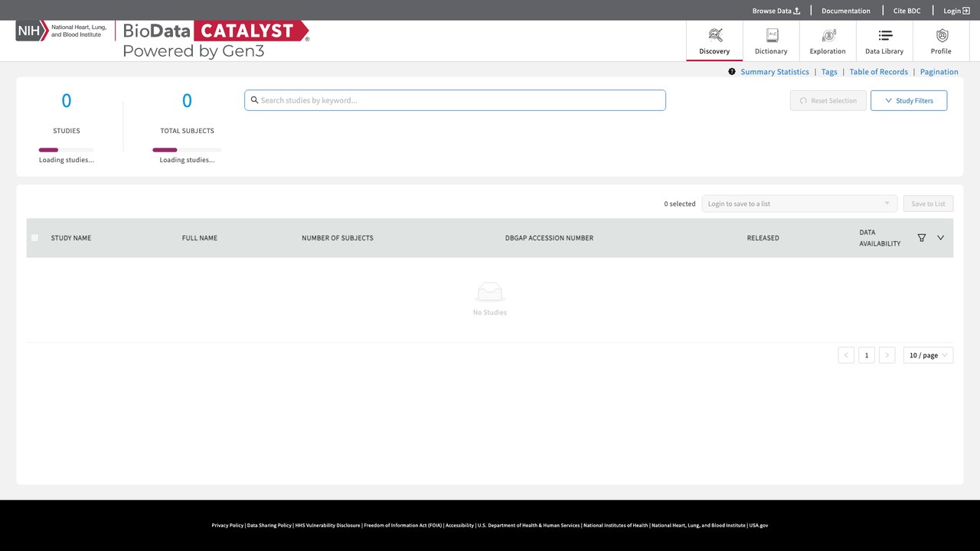Image resolution: width=980 pixels, height=551 pixels.
Task: Open the Dictionary page icon
Action: point(772,35)
